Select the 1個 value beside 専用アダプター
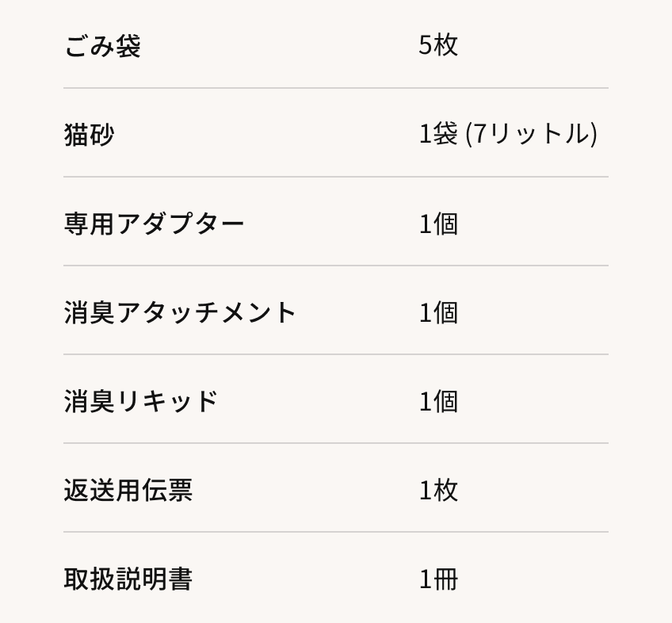The image size is (672, 623). pos(438,224)
